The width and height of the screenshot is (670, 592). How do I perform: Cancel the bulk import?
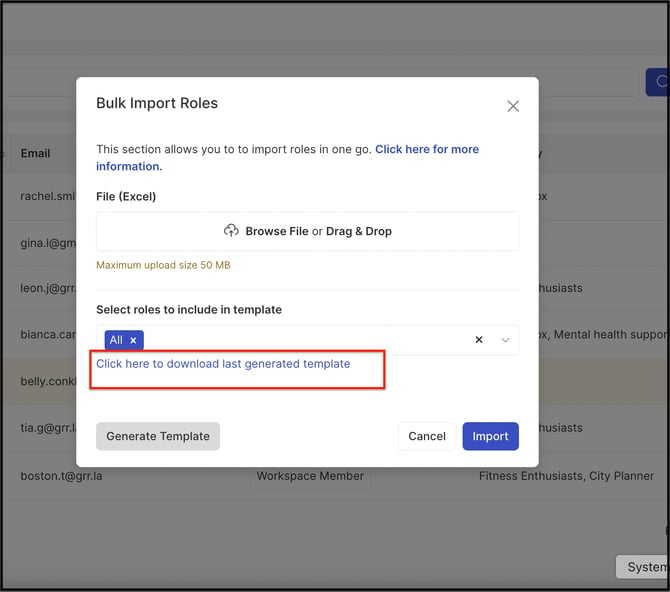point(427,436)
